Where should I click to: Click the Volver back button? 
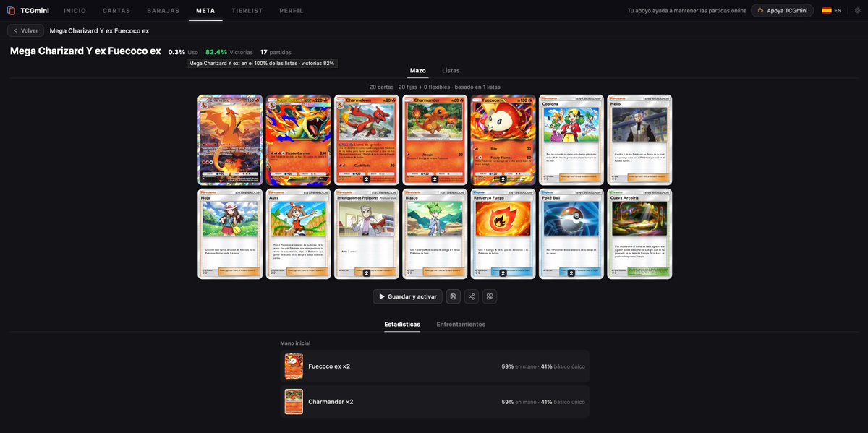(x=25, y=30)
